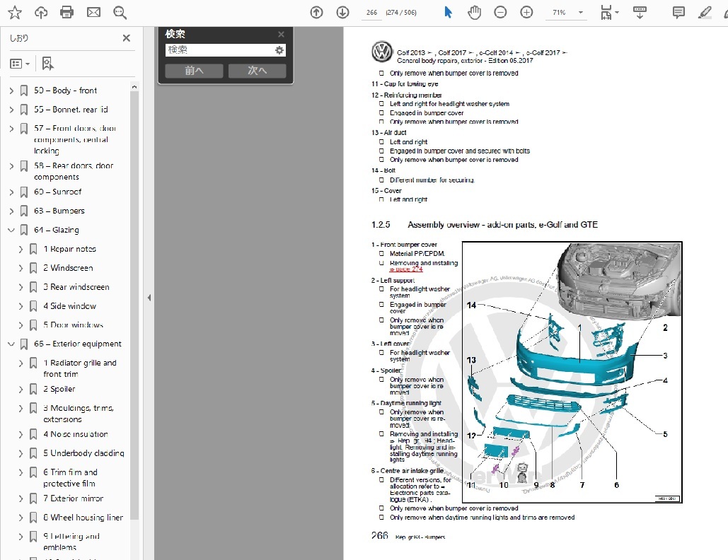Open 9 Lettering and emblems bookmark
Image resolution: width=728 pixels, height=560 pixels.
point(71,542)
